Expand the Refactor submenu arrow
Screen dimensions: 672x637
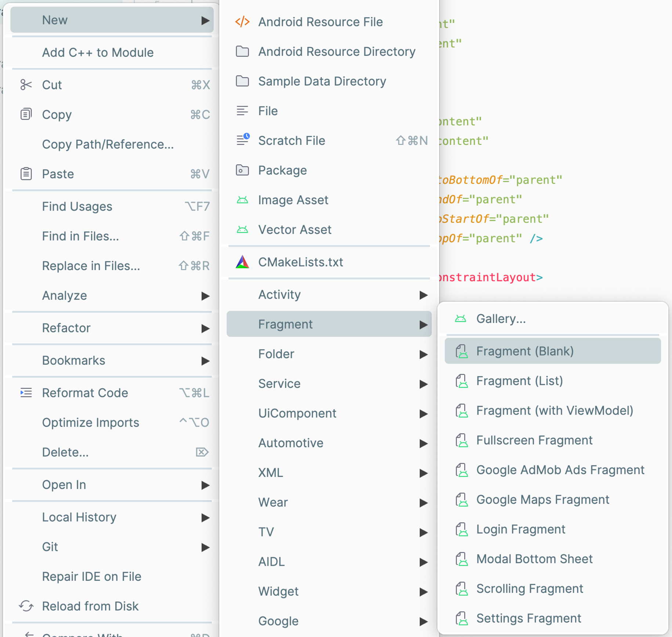(205, 328)
